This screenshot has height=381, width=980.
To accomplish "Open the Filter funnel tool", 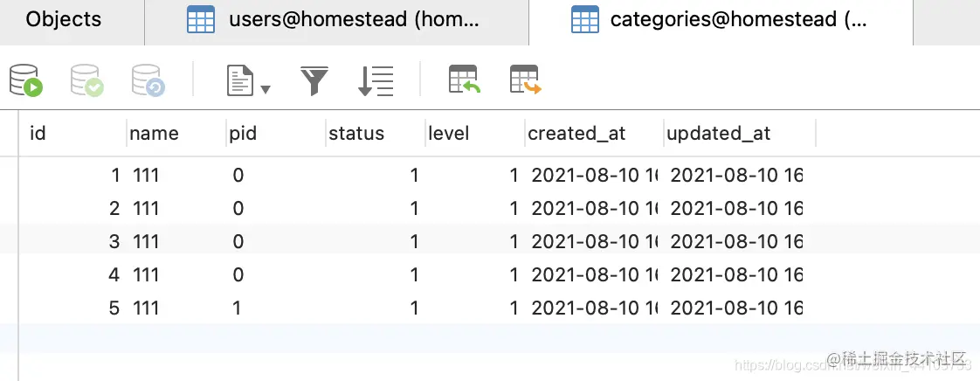I will coord(314,81).
